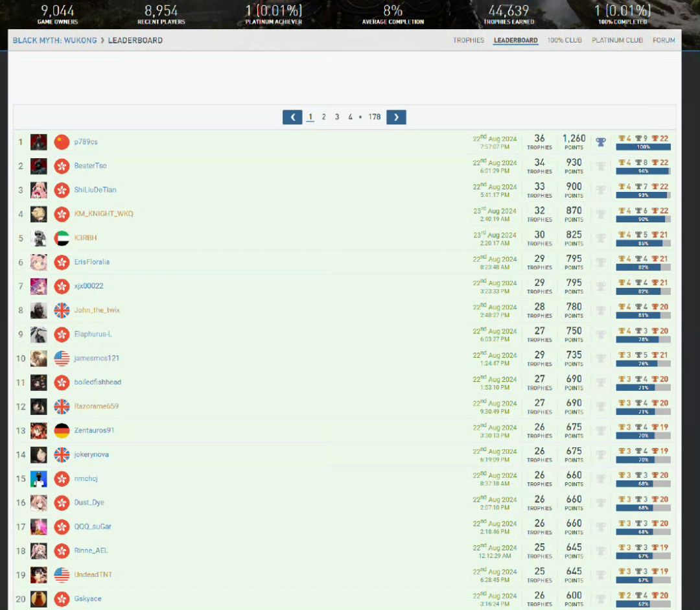Open ShiLiuDeTian player profile

click(x=95, y=190)
